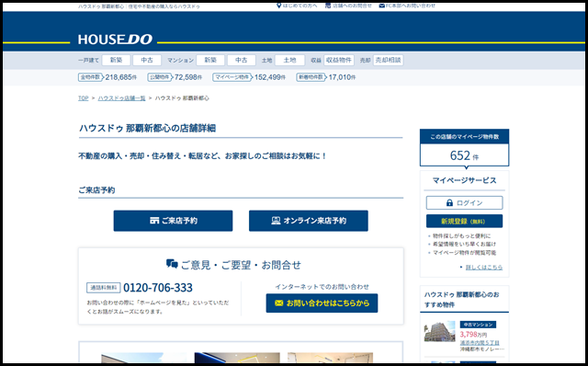Viewport: 588px width, 366px height.
Task: Select 新築 under 一戸建て
Action: click(x=117, y=60)
